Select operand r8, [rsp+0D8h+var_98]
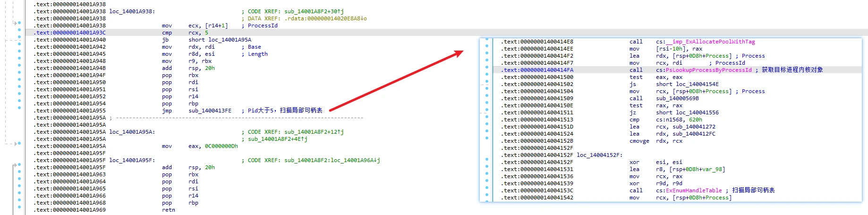The height and width of the screenshot is (215, 868). click(690, 169)
